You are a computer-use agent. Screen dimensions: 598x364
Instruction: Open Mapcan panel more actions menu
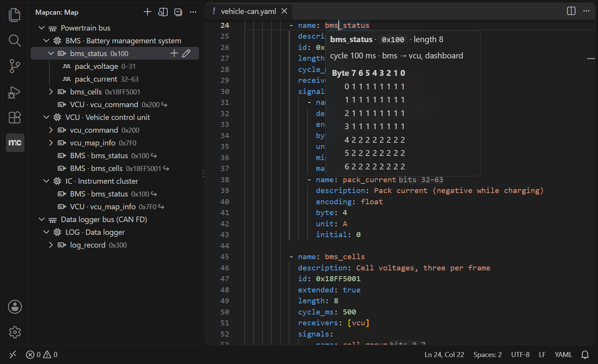[x=193, y=12]
